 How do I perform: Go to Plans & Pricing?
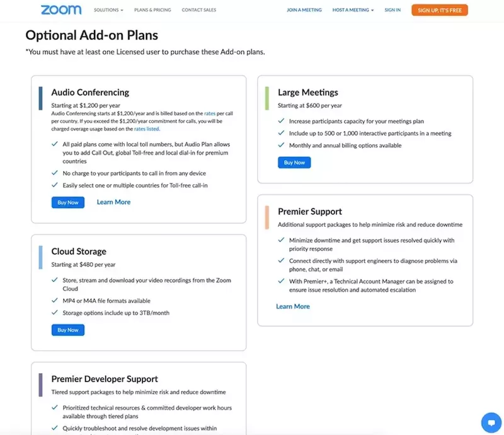click(152, 9)
